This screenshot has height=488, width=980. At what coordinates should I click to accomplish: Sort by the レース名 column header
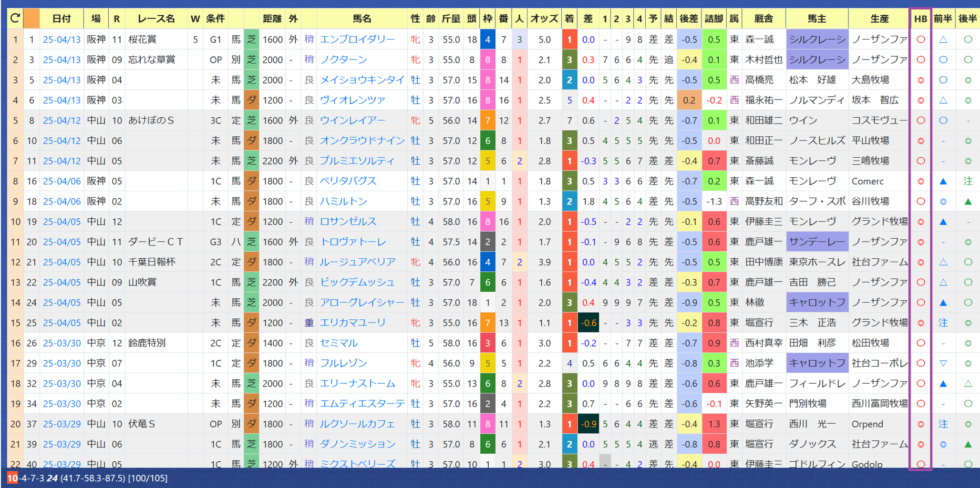[x=156, y=19]
